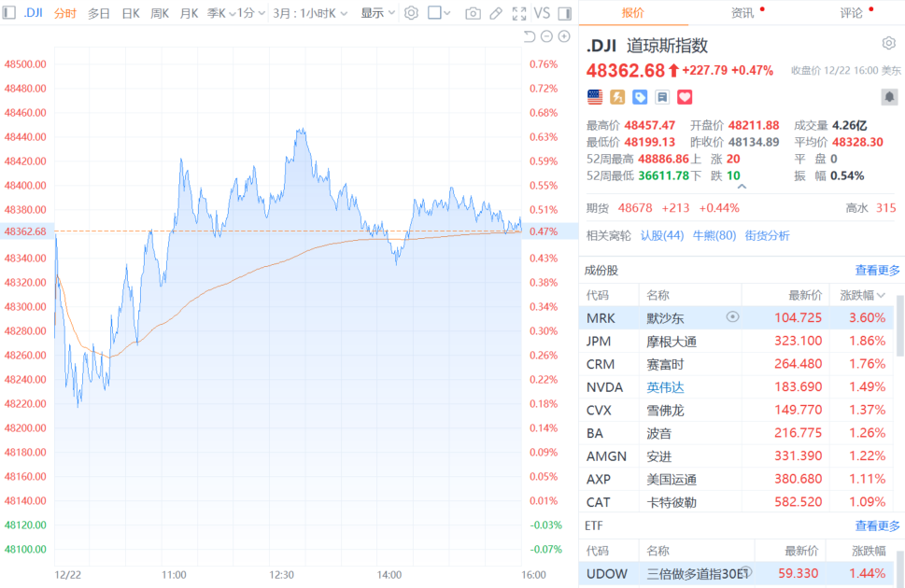Viewport: 905px width, 588px height.
Task: Click the ETF list scrollbar
Action: (x=899, y=568)
